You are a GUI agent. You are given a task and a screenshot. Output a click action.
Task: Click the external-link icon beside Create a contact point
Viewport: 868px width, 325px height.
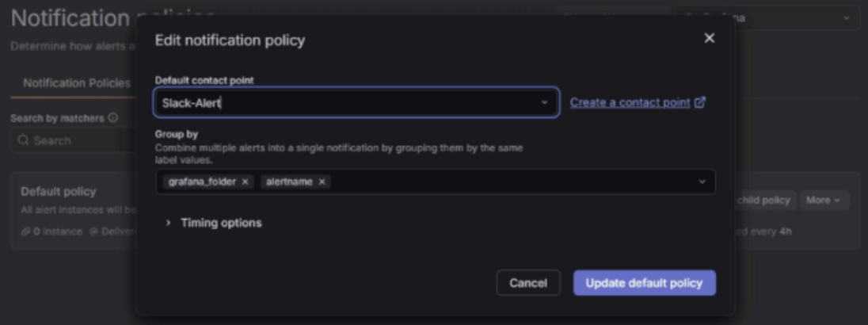click(699, 102)
